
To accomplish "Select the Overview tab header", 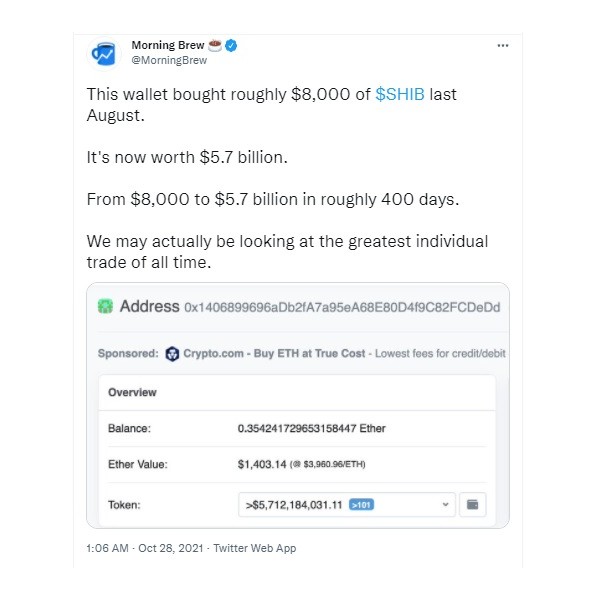I will [x=132, y=392].
